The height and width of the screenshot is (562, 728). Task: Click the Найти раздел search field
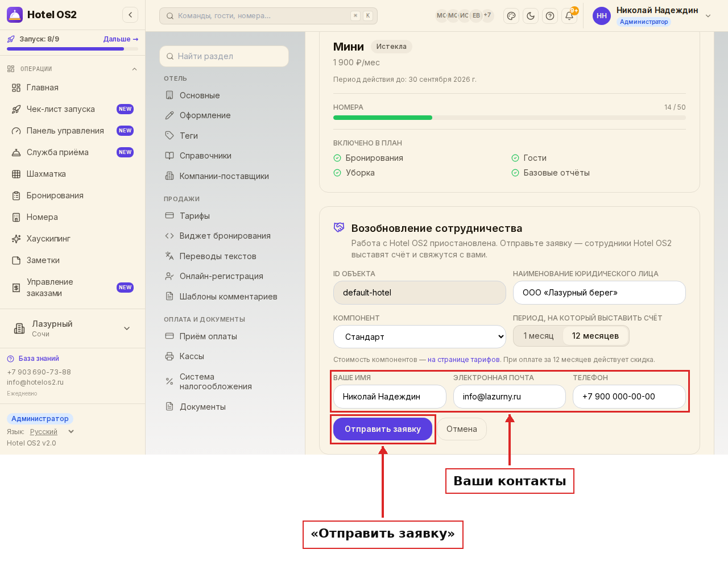click(224, 56)
